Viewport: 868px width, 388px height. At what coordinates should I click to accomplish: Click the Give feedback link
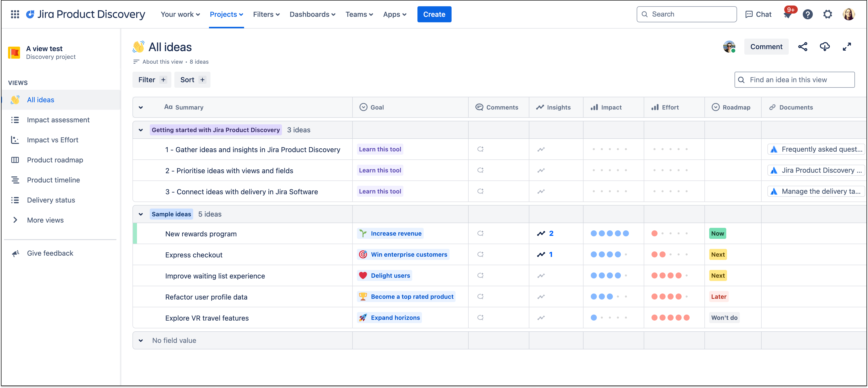pyautogui.click(x=50, y=253)
